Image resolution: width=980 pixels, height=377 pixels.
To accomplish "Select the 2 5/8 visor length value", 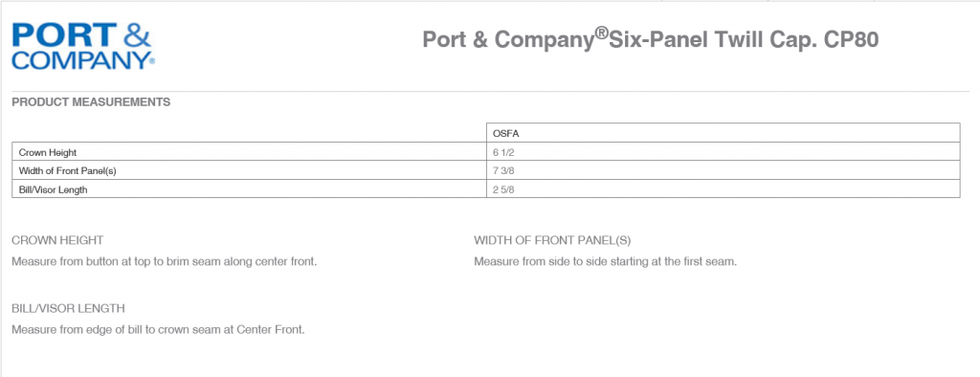I will 503,190.
